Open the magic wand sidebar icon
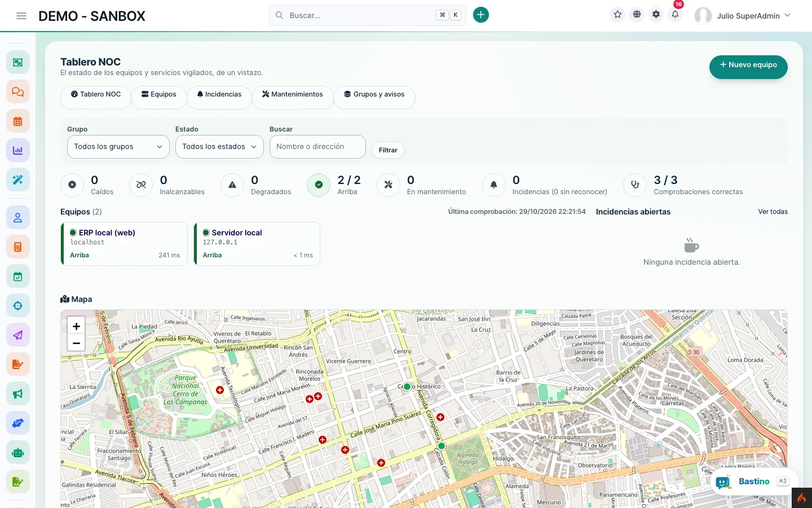This screenshot has width=812, height=508. point(18,179)
